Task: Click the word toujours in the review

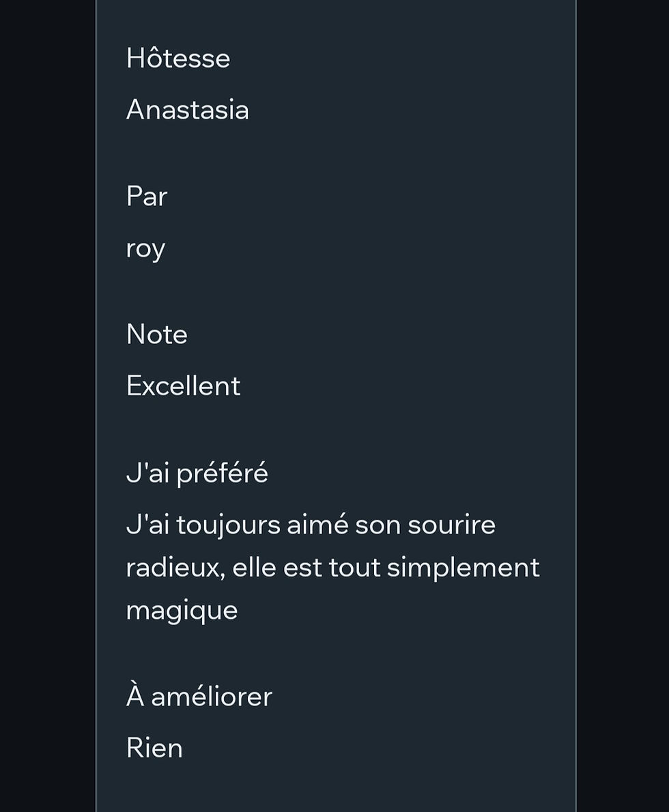Action: click(227, 526)
